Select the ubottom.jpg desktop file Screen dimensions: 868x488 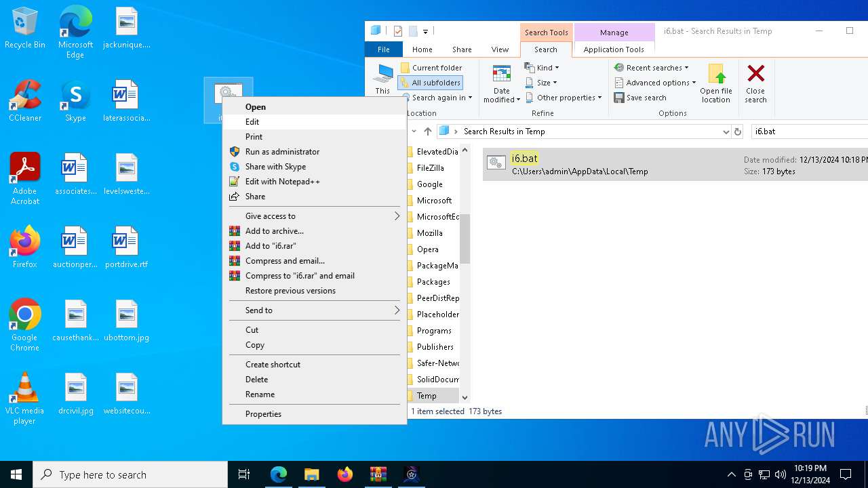coord(126,321)
